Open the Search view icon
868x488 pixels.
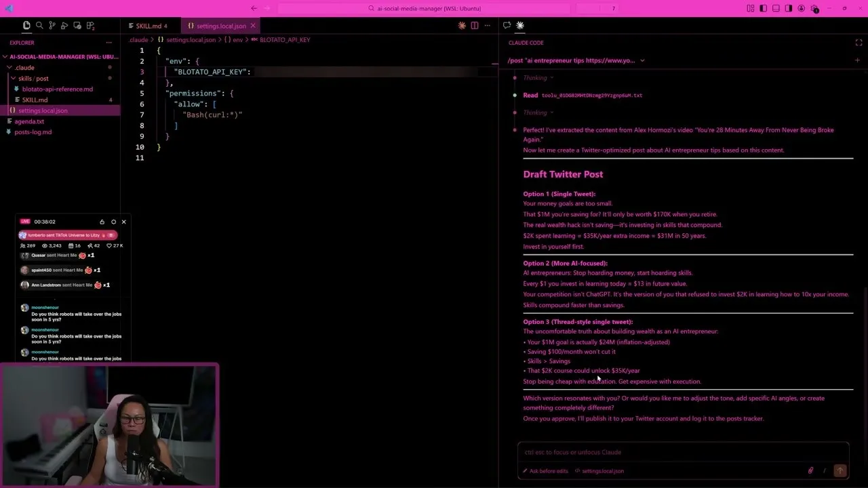(x=39, y=26)
